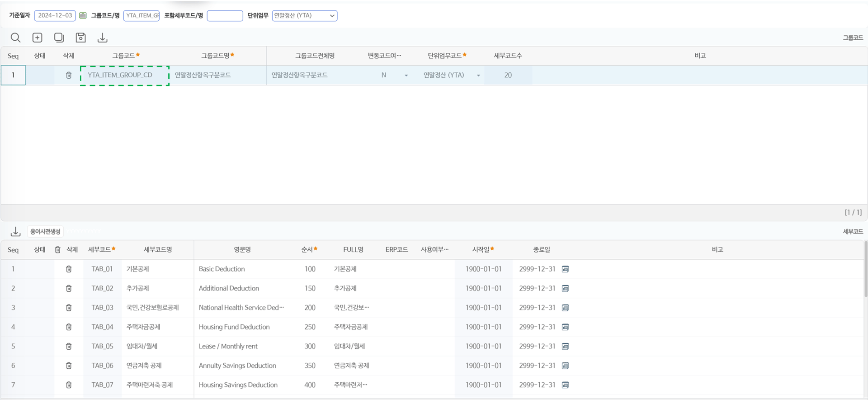This screenshot has width=868, height=400.
Task: Delete the TAB_07 detail row
Action: tap(69, 385)
